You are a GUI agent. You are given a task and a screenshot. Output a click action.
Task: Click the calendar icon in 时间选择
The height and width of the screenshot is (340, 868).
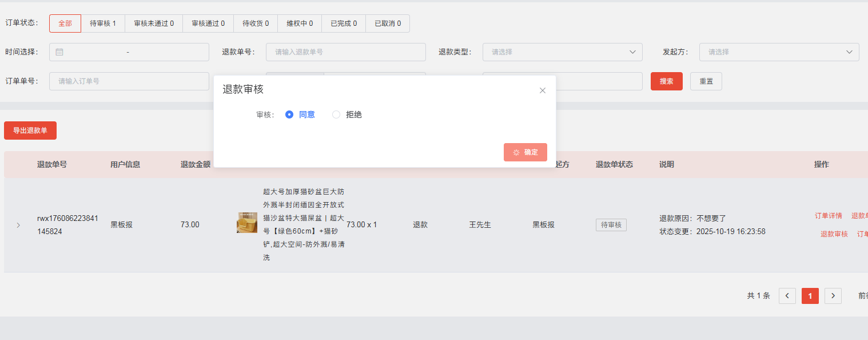59,52
